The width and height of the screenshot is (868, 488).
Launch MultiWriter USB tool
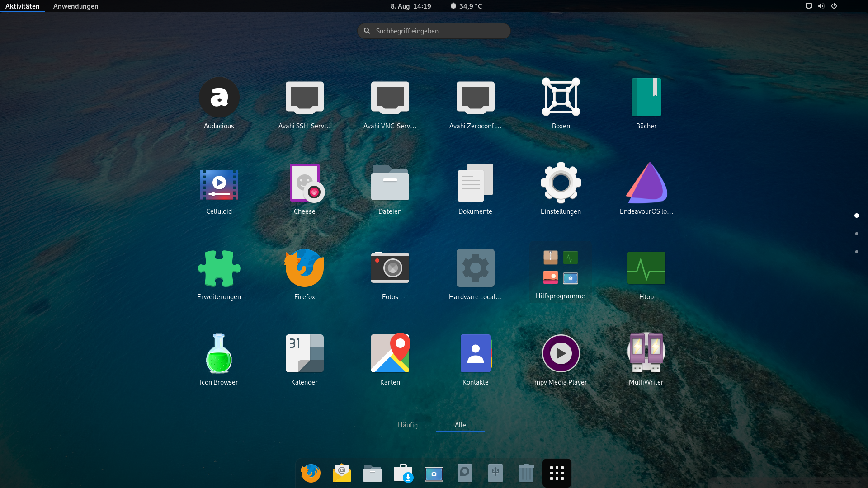pyautogui.click(x=646, y=354)
